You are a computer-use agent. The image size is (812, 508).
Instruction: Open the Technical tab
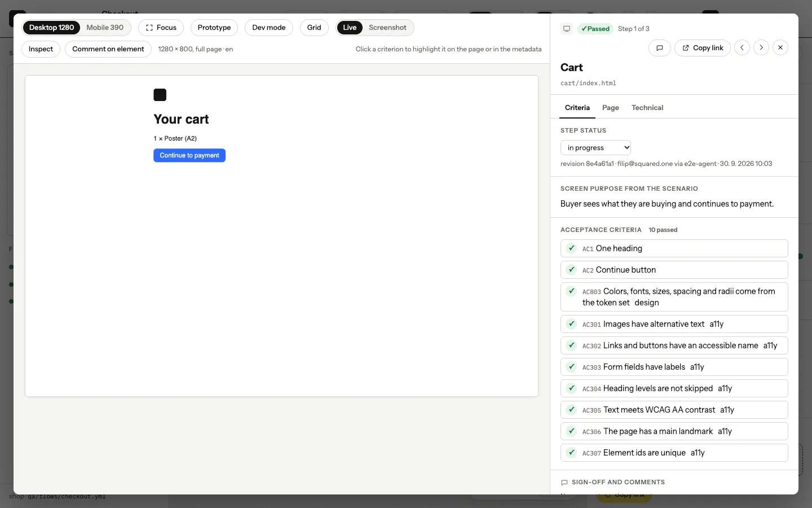click(x=647, y=108)
